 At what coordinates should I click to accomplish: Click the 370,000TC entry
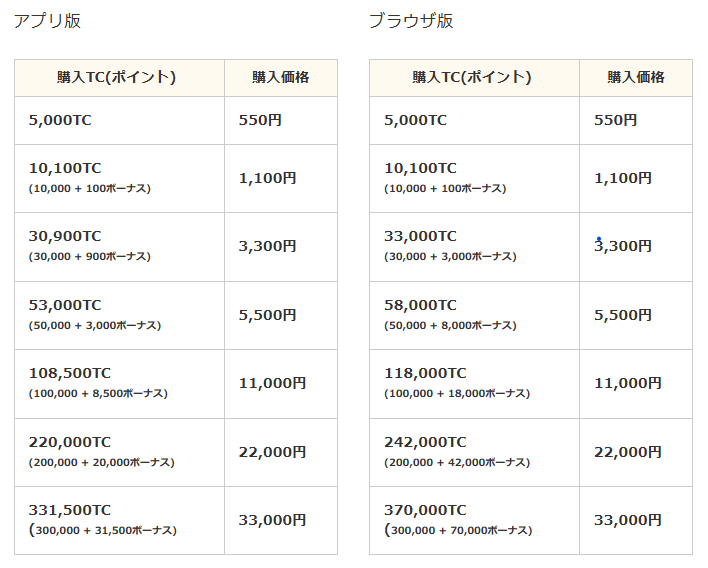tap(425, 510)
